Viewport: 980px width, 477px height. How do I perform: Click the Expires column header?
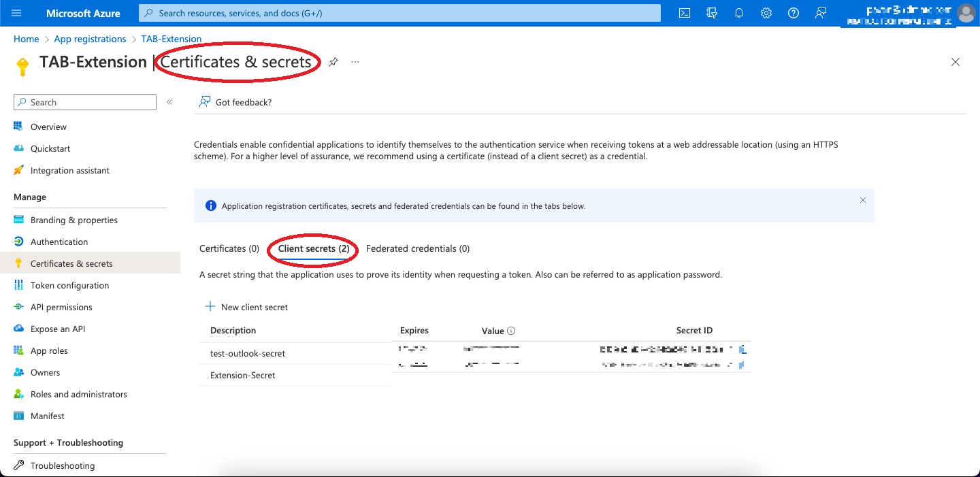(x=414, y=330)
